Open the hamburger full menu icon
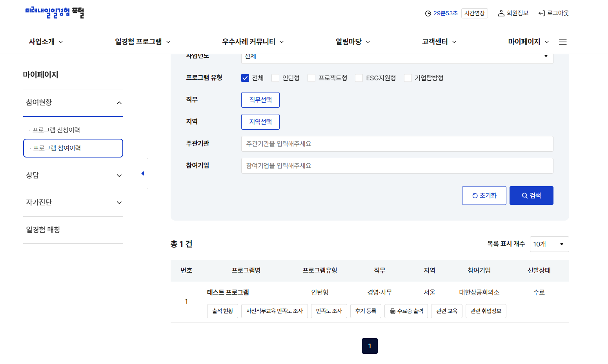 (562, 42)
